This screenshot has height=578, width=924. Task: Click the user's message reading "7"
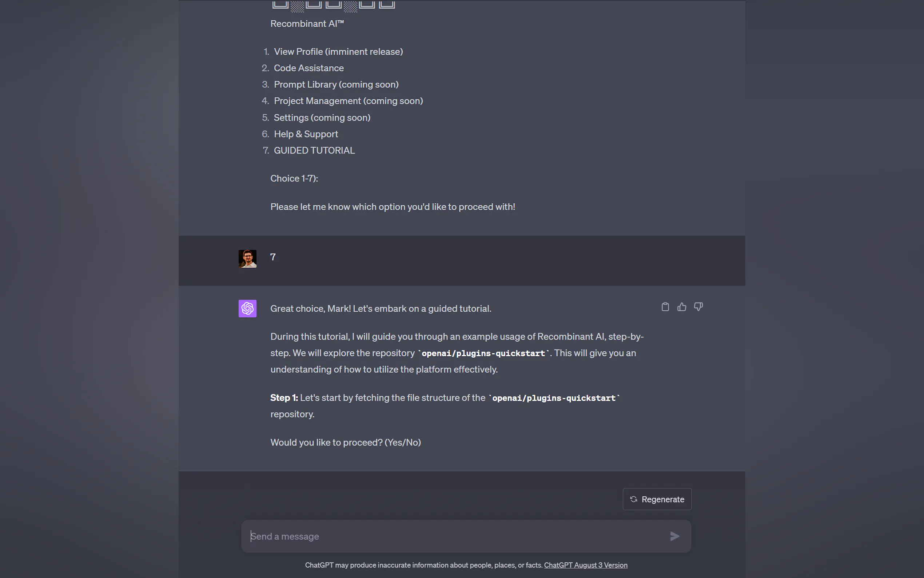click(x=273, y=257)
